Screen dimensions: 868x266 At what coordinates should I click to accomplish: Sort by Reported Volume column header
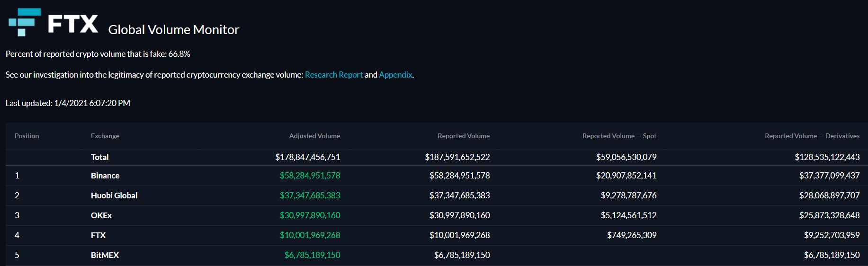click(x=464, y=136)
